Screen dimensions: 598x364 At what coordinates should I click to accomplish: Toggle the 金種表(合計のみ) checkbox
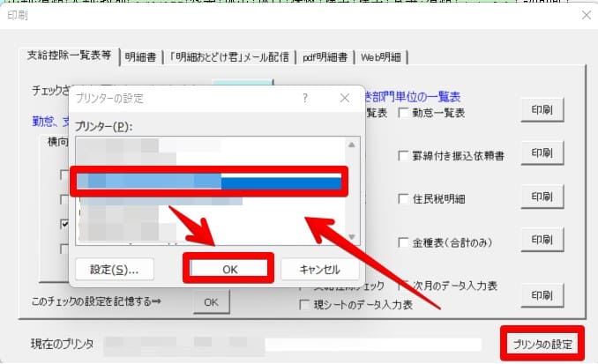click(403, 241)
